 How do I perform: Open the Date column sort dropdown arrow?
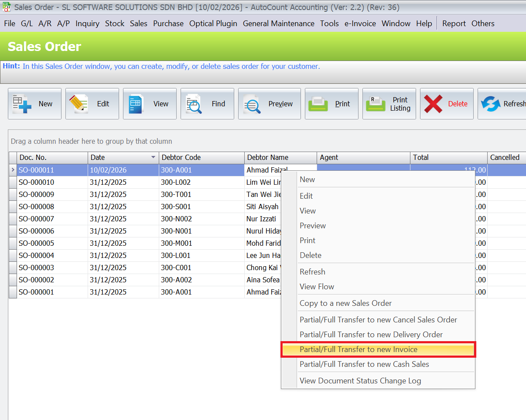coord(153,157)
